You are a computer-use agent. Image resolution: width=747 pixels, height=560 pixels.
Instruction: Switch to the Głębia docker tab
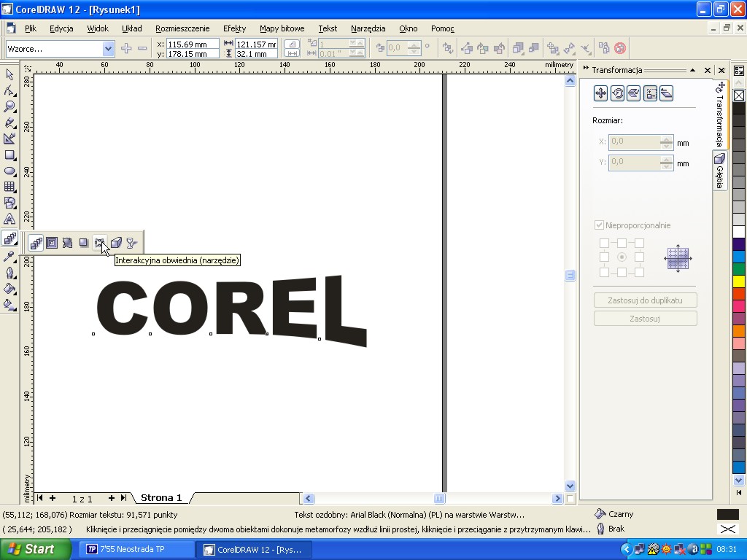(719, 171)
